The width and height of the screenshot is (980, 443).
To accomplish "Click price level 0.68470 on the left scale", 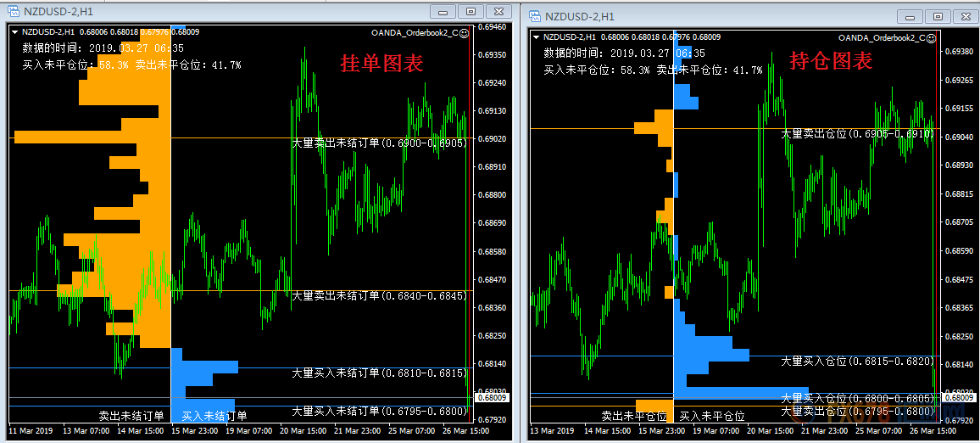I will click(493, 280).
